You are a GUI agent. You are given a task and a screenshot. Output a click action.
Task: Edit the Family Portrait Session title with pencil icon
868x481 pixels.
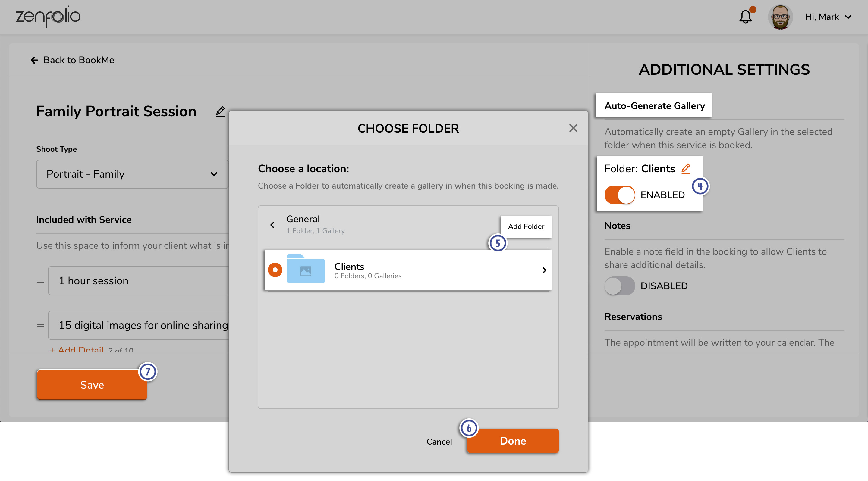pos(220,111)
